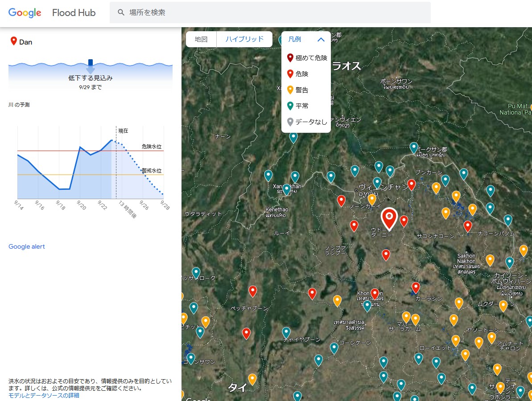Image resolution: width=532 pixels, height=401 pixels.
Task: Click the teal pin above チャイヤプーン
Action: [x=286, y=333]
